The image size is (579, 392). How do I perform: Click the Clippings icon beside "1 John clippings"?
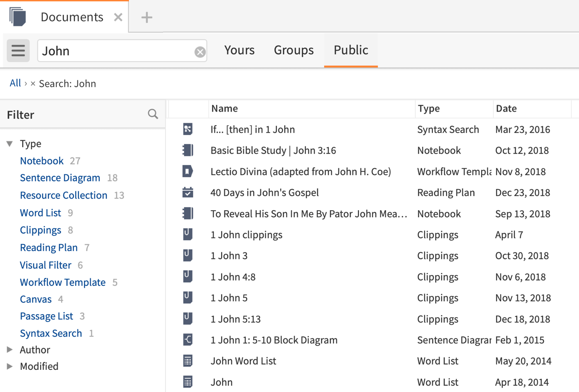tap(189, 234)
